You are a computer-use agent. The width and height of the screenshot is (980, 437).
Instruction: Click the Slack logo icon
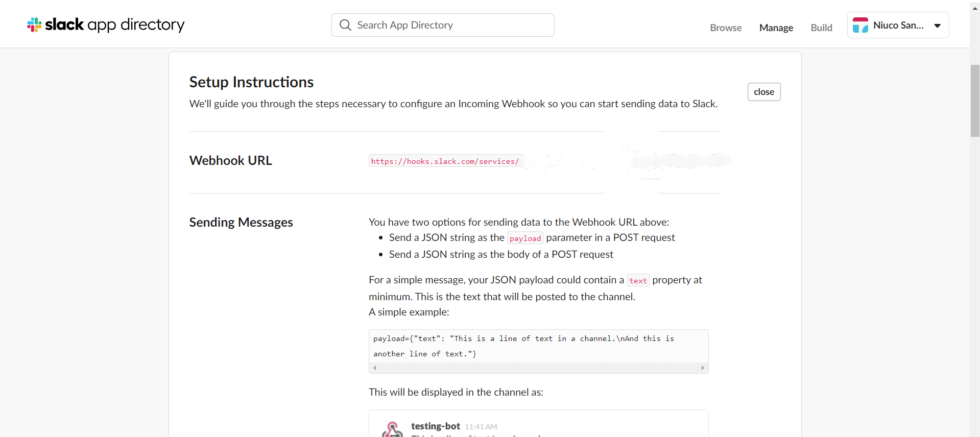[x=34, y=25]
